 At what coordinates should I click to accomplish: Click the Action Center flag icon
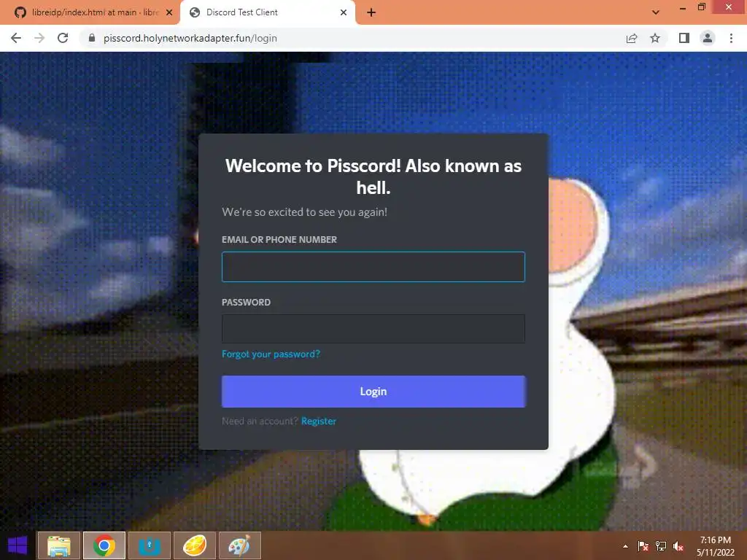[643, 546]
